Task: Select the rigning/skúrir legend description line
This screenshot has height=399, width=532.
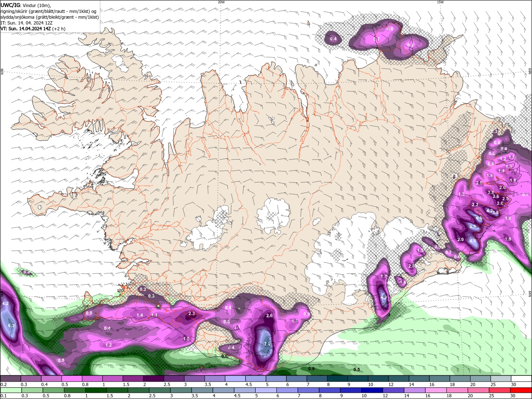Action: (x=48, y=11)
